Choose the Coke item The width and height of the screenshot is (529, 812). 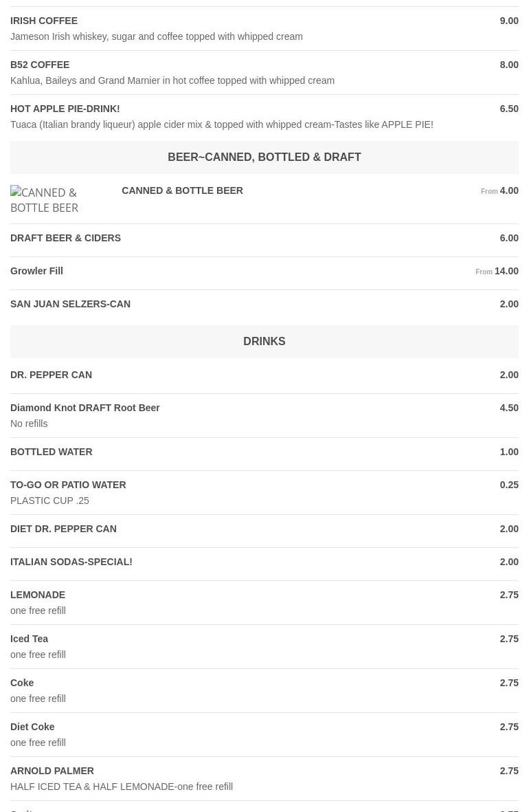[22, 683]
